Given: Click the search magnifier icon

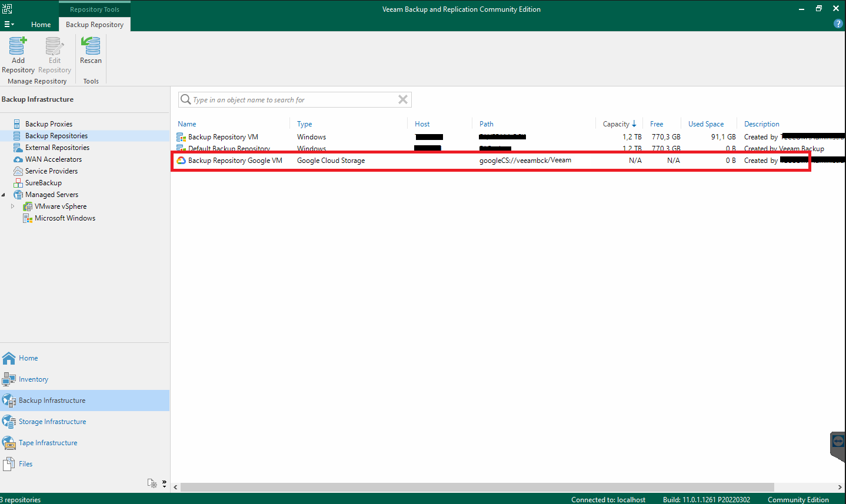Looking at the screenshot, I should coord(185,99).
